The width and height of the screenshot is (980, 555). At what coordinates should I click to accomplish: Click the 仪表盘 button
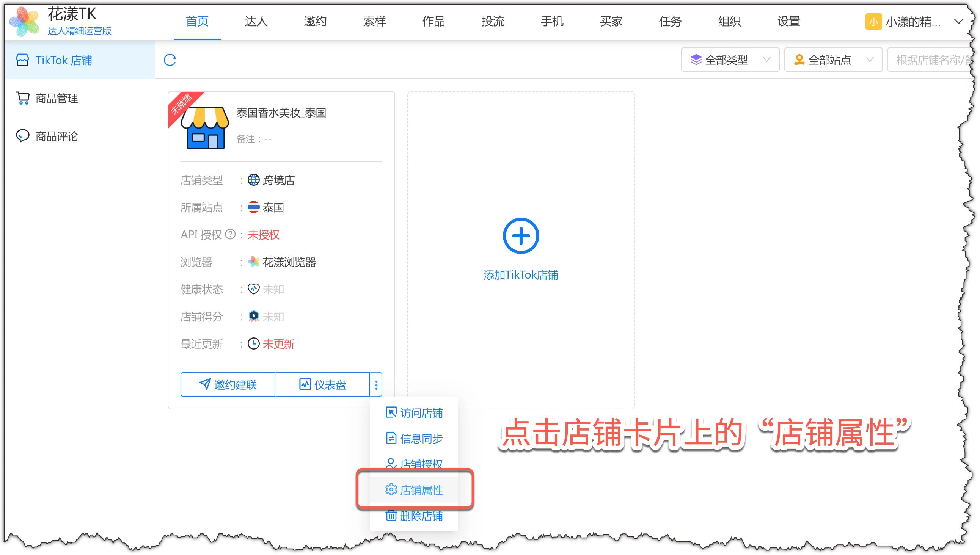323,385
